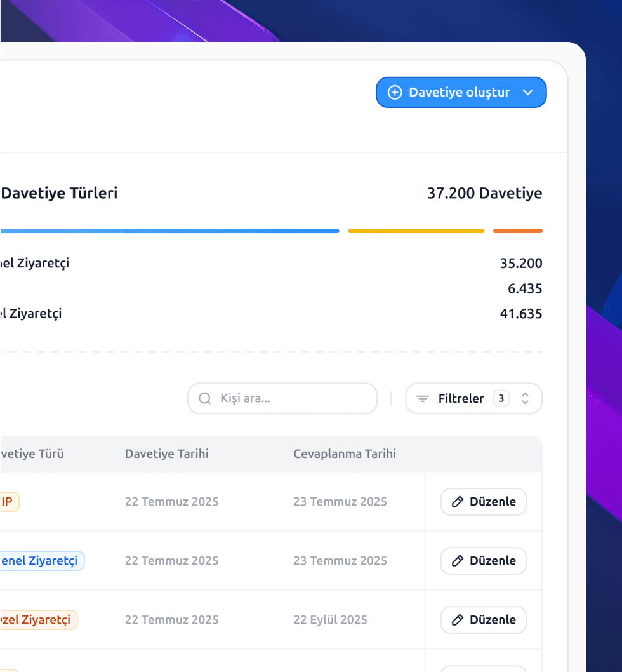Click the Filtreler filter lines icon
Viewport: 622px width, 672px height.
(x=422, y=399)
